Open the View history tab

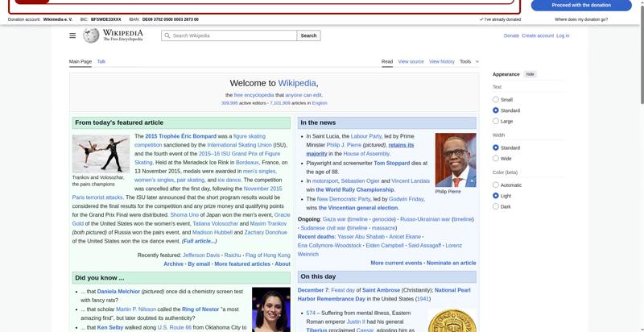tap(441, 61)
